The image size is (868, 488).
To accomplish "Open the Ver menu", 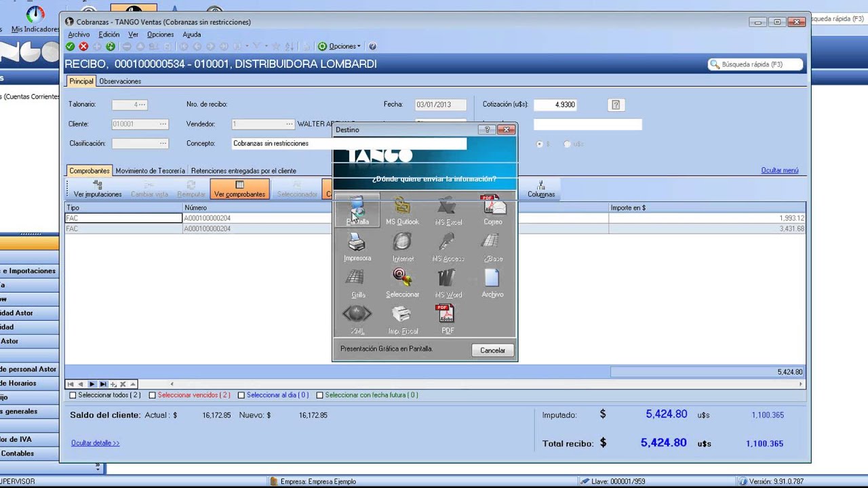I will click(x=133, y=35).
